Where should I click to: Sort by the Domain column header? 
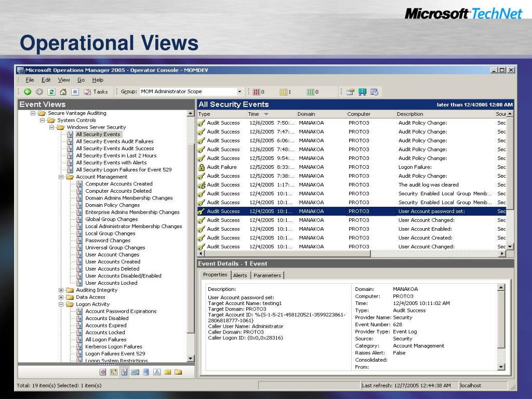click(x=321, y=114)
